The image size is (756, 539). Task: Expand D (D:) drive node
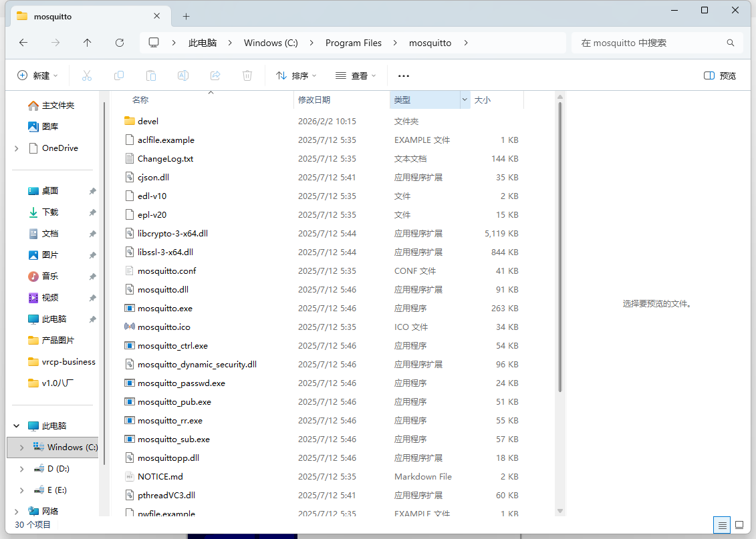[21, 469]
